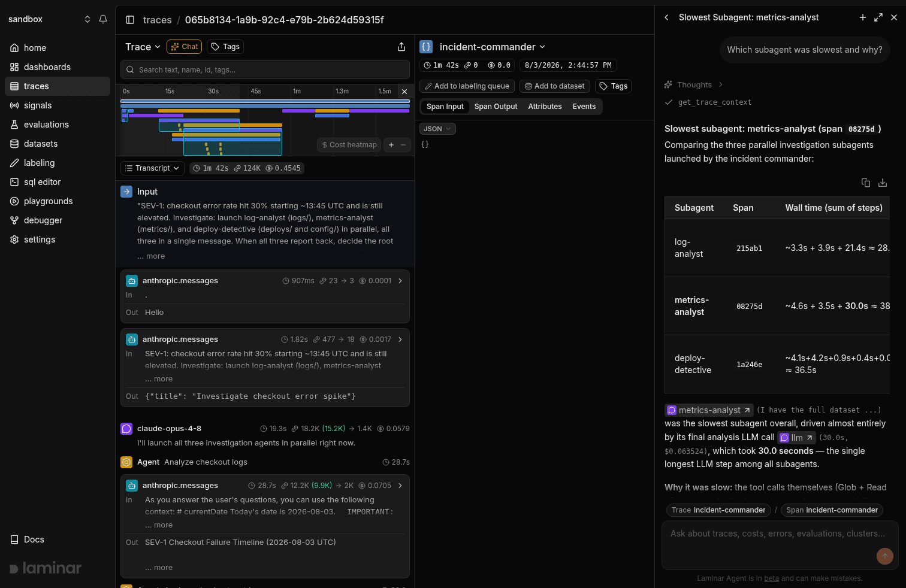
Task: Open Tags button beside Chat
Action: 225,47
